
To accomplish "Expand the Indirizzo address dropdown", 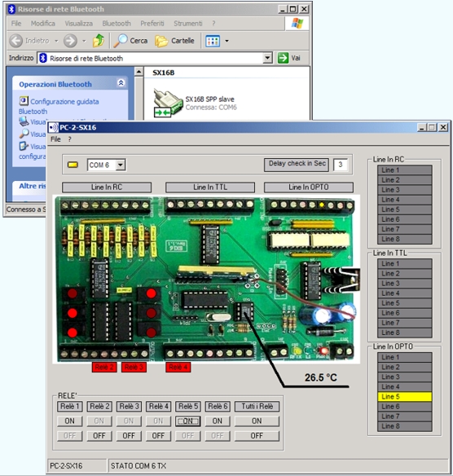I will click(267, 58).
